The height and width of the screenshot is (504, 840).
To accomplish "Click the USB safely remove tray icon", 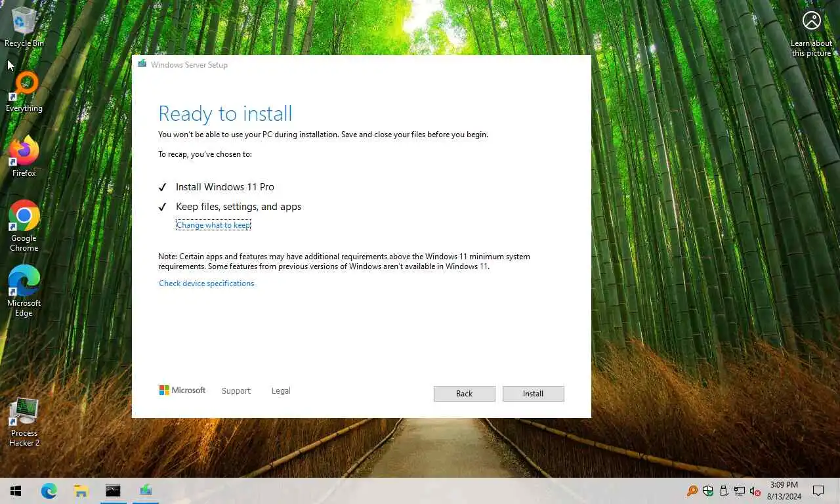I will click(724, 491).
